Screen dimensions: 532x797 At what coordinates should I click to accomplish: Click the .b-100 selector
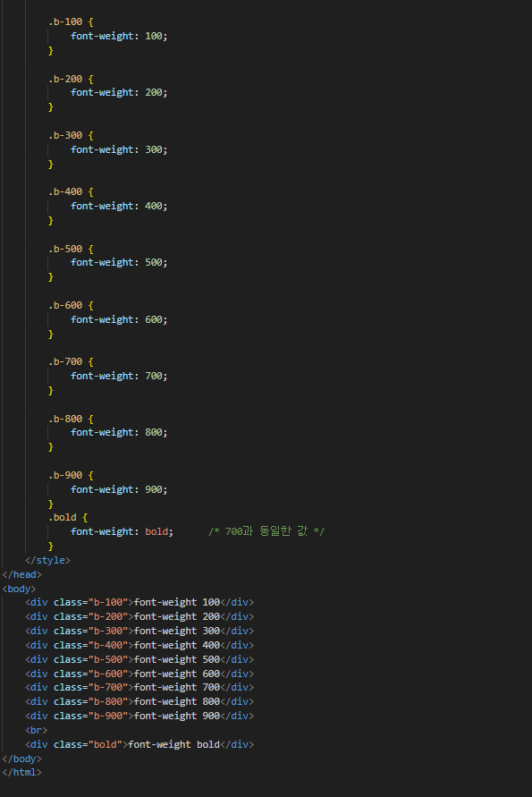pos(65,21)
